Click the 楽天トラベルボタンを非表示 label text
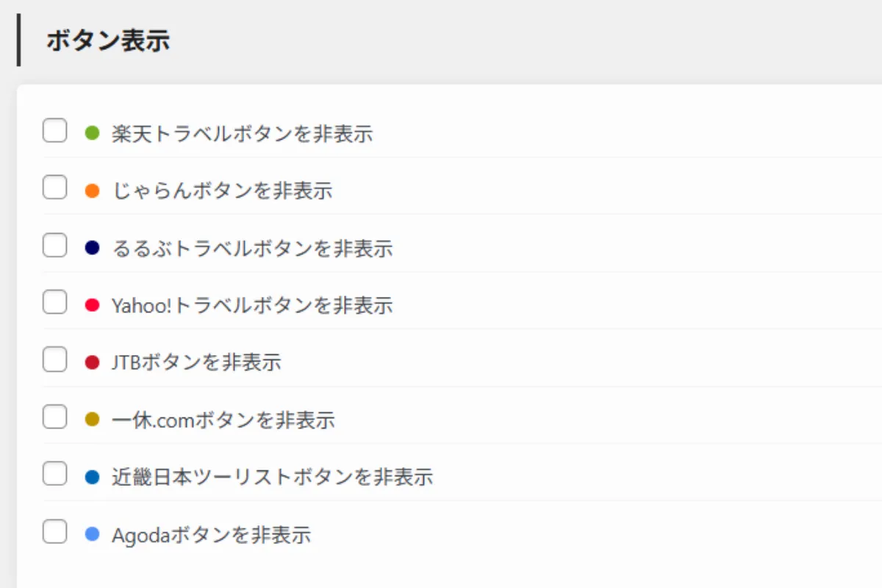Image resolution: width=882 pixels, height=588 pixels. click(243, 134)
